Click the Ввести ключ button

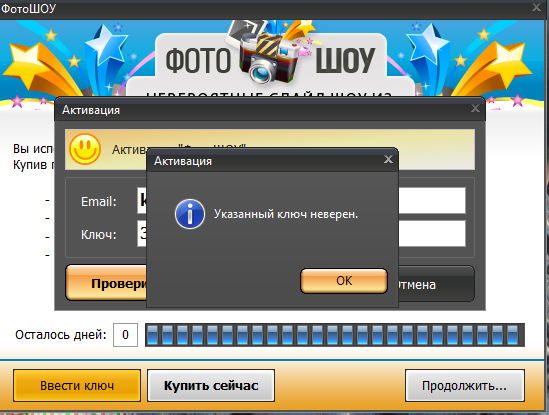[x=77, y=385]
